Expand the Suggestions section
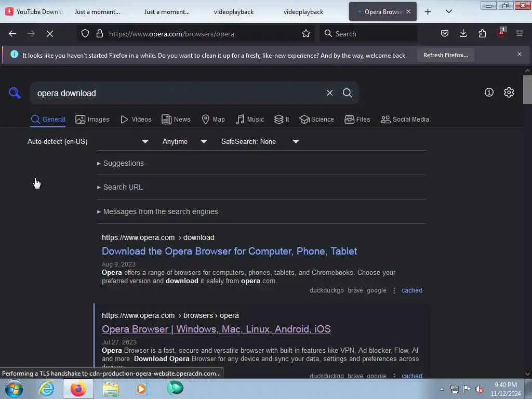Image resolution: width=532 pixels, height=399 pixels. [x=121, y=163]
